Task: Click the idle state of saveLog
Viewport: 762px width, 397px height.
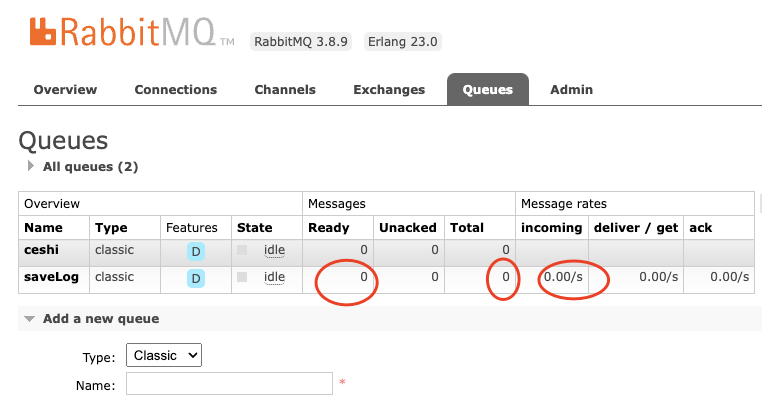Action: point(274,277)
